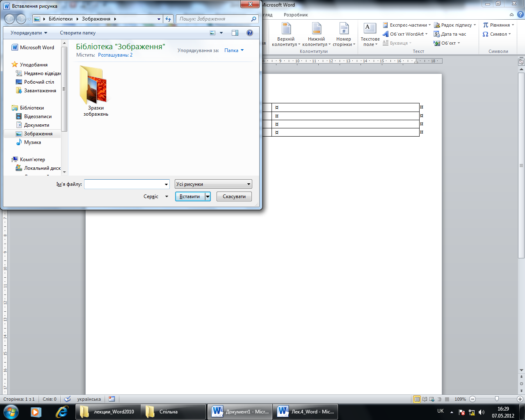Click the Ім'я файлу input field
The width and height of the screenshot is (525, 420).
pyautogui.click(x=124, y=184)
